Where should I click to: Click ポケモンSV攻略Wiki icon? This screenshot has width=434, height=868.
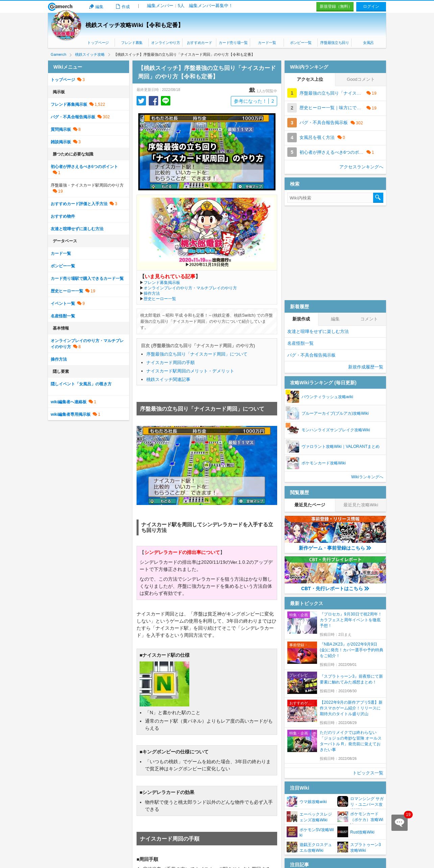(292, 832)
